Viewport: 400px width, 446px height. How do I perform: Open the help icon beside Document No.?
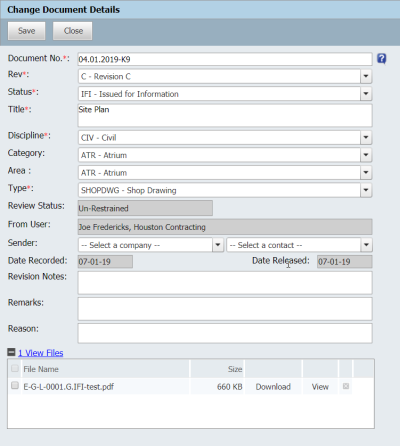click(x=381, y=59)
